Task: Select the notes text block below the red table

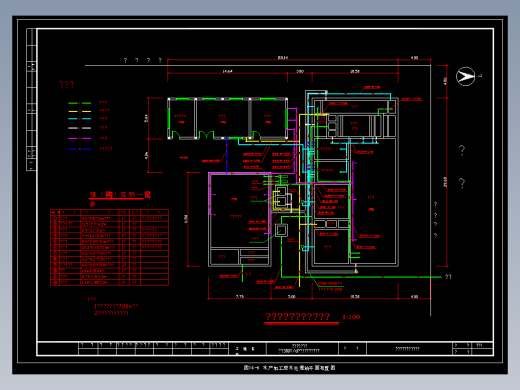Action: pos(113,307)
